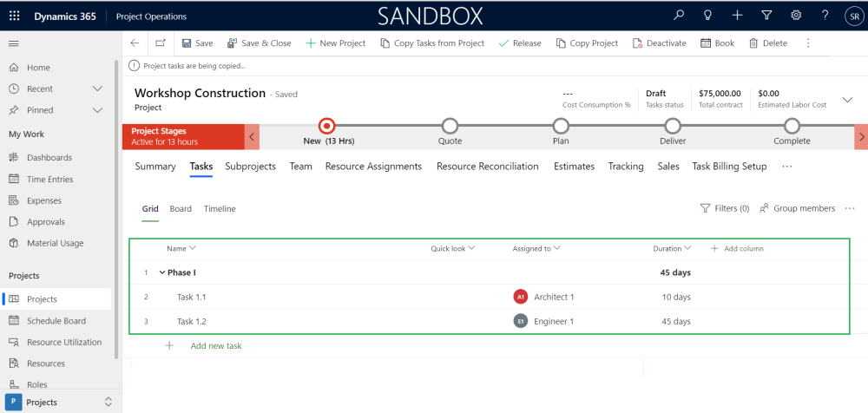The height and width of the screenshot is (413, 868).
Task: Click the Copy Project command
Action: (x=587, y=43)
